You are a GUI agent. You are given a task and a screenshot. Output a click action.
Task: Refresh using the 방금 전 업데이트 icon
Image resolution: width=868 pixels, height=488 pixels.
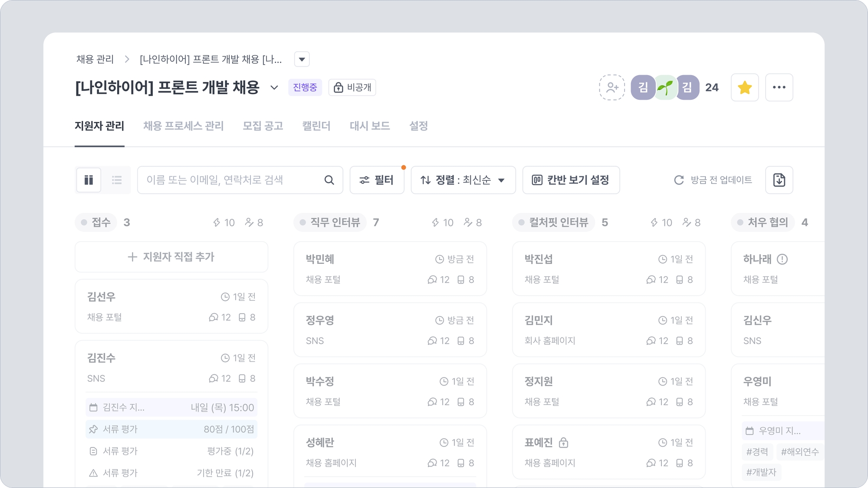679,180
